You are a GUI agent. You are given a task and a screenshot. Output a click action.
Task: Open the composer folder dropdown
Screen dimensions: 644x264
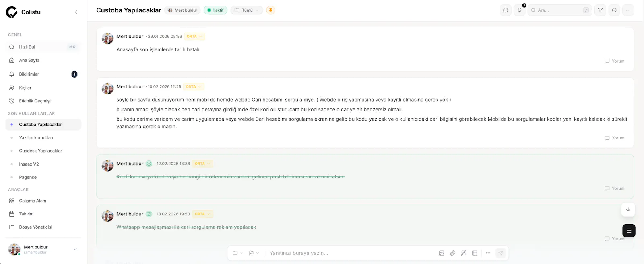[x=237, y=253]
